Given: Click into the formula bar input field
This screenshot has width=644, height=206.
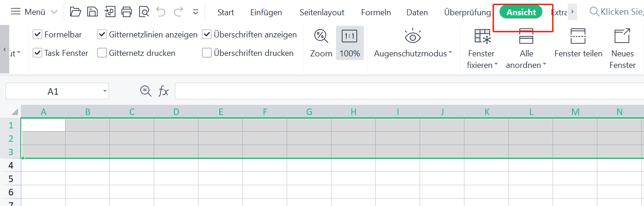Looking at the screenshot, I should (406, 91).
